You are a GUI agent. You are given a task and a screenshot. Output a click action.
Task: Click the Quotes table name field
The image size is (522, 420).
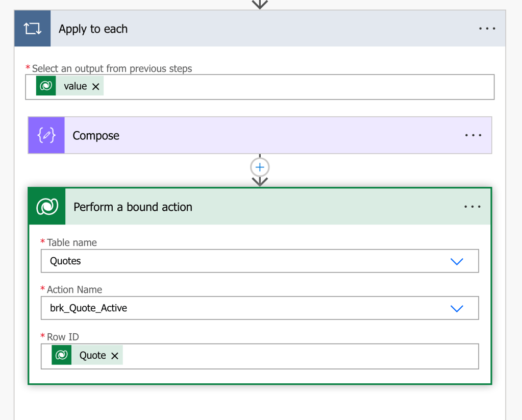pyautogui.click(x=245, y=261)
